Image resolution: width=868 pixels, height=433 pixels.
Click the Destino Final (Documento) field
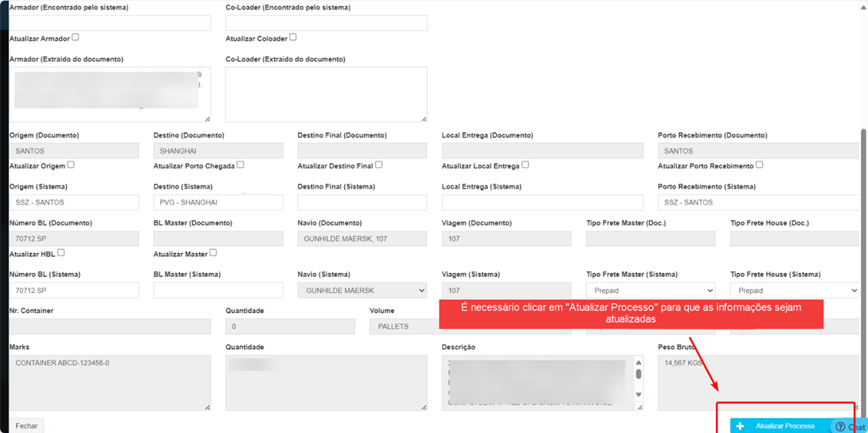click(x=362, y=151)
